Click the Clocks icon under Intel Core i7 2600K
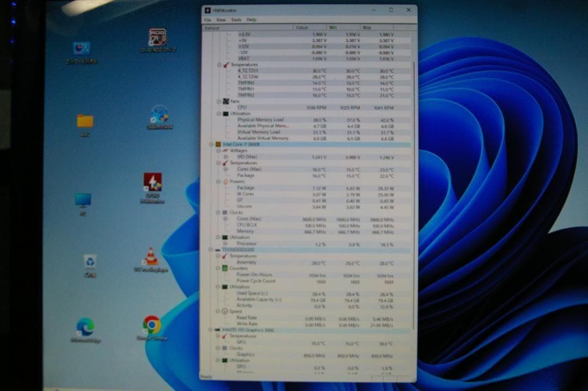588x391 pixels. [x=225, y=212]
